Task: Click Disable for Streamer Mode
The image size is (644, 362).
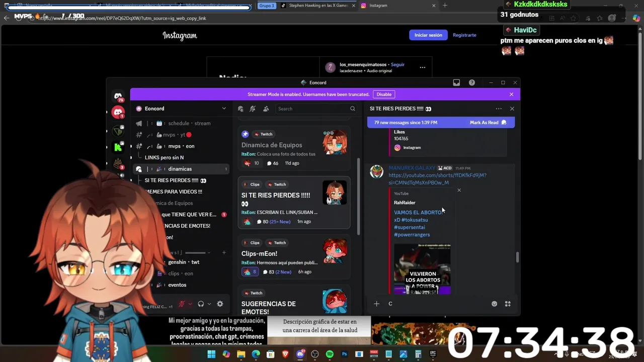Action: click(384, 95)
